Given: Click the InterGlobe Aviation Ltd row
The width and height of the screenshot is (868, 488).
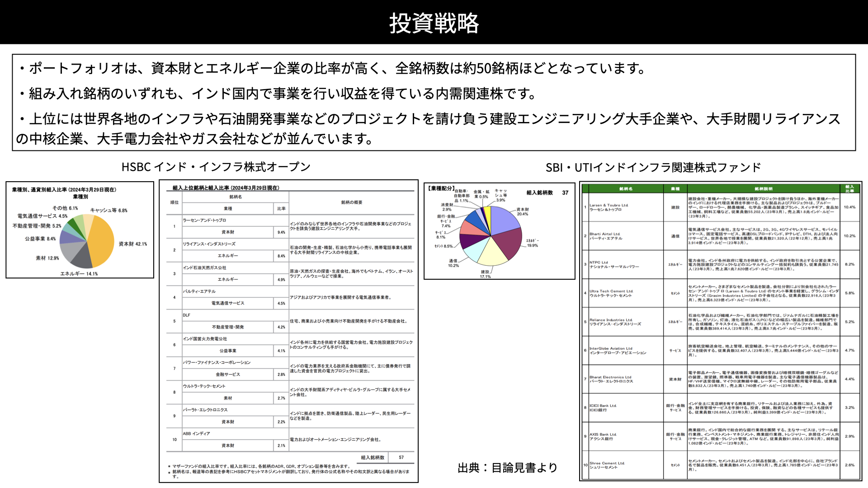Looking at the screenshot, I should point(721,351).
